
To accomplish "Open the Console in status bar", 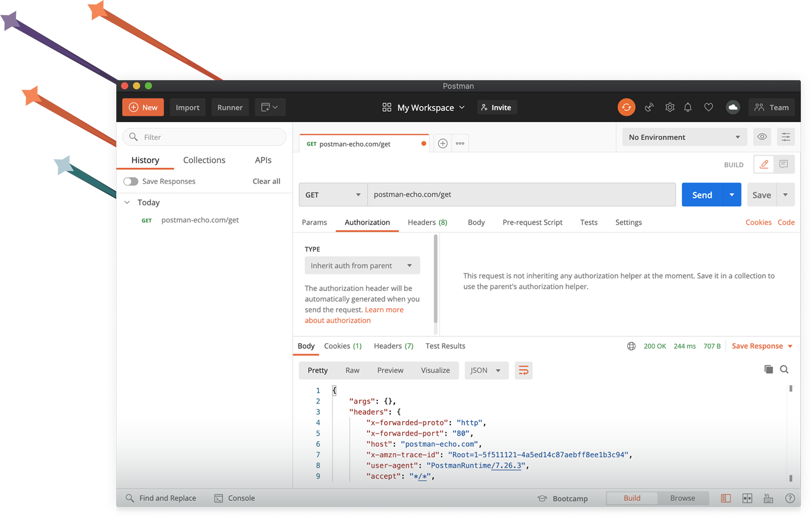I will 235,498.
